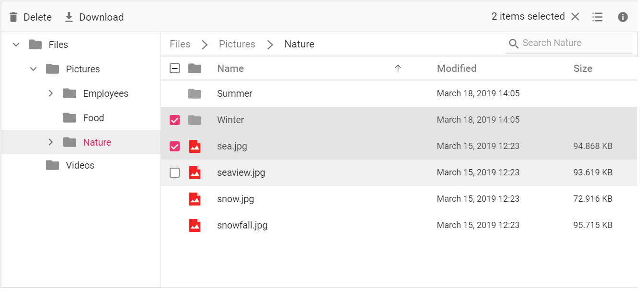Click Summer's modified date March 18, 2019 14:05

[x=478, y=93]
